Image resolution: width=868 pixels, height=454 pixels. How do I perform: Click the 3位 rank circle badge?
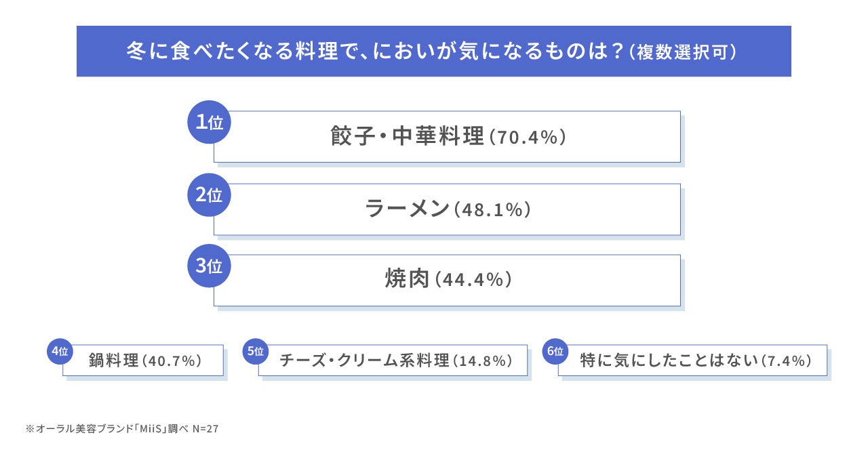209,266
